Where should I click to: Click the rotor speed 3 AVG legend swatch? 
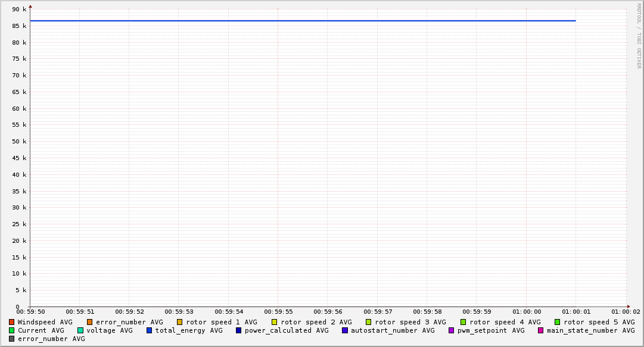tap(369, 322)
